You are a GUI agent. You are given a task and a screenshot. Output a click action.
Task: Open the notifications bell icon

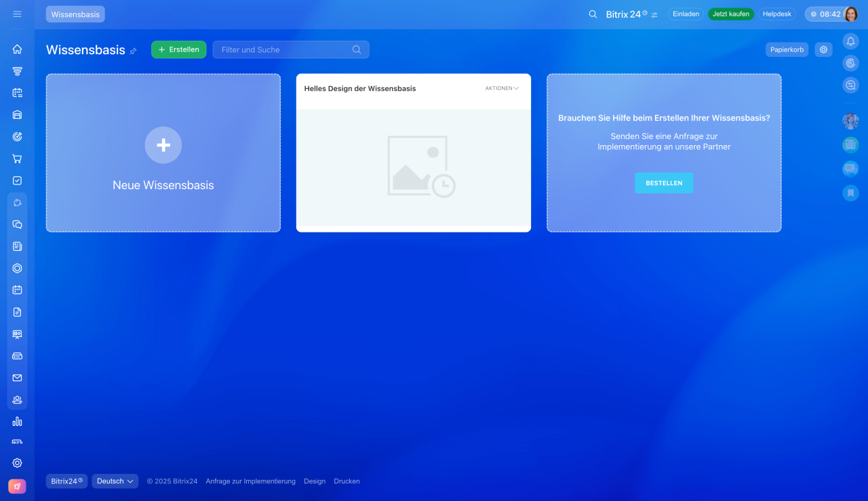[x=850, y=41]
